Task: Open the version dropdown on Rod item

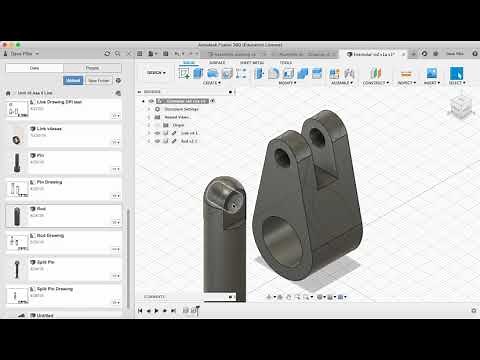Action: [x=116, y=222]
